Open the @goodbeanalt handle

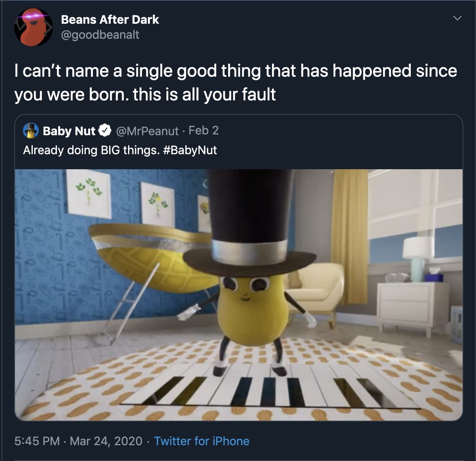100,35
